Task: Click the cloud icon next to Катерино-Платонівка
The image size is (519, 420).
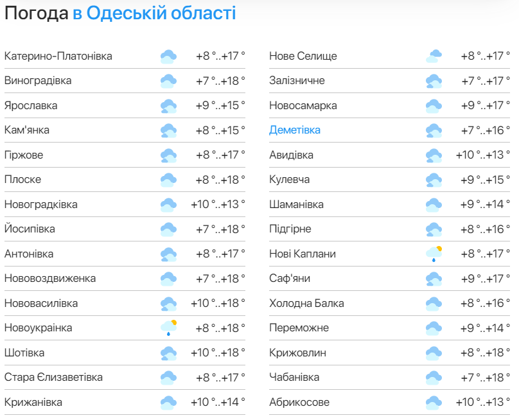Action: [x=168, y=57]
